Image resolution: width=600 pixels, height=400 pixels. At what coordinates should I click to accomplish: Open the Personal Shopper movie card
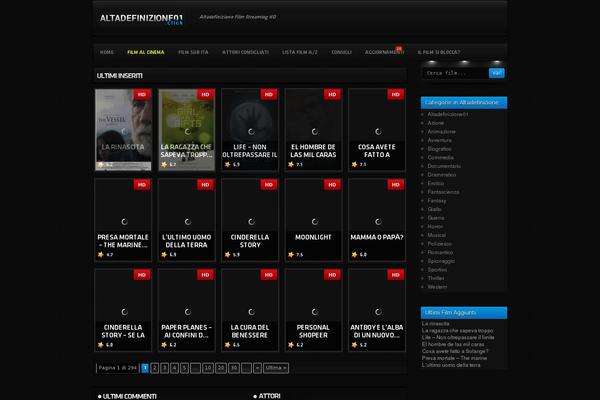[313, 310]
